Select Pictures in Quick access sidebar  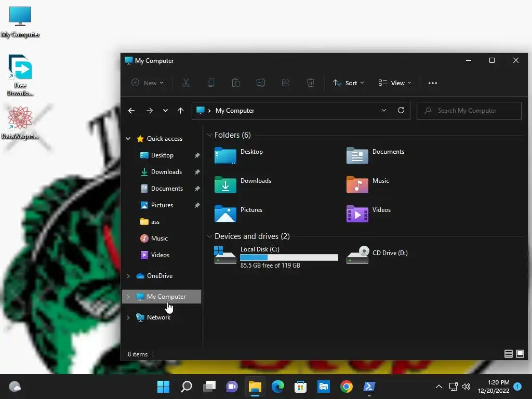tap(162, 205)
